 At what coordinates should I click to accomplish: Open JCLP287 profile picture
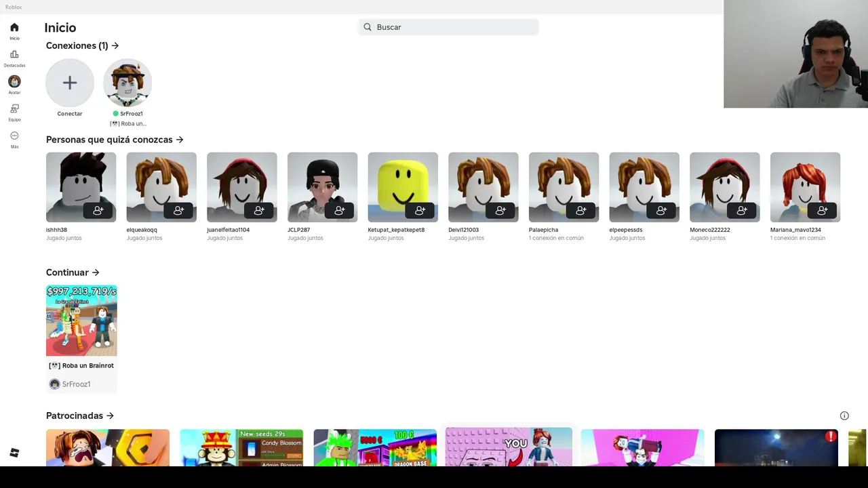click(x=322, y=187)
